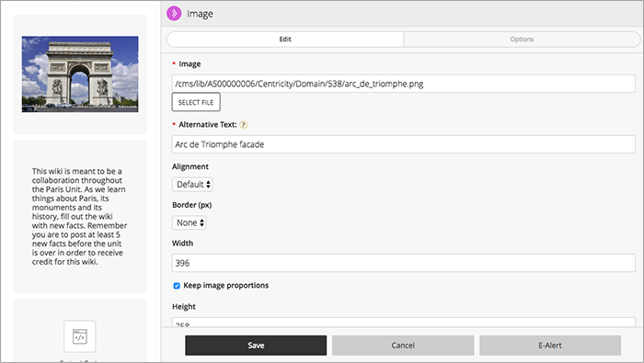This screenshot has height=363, width=644.
Task: Click the Alignment label
Action: coord(190,166)
